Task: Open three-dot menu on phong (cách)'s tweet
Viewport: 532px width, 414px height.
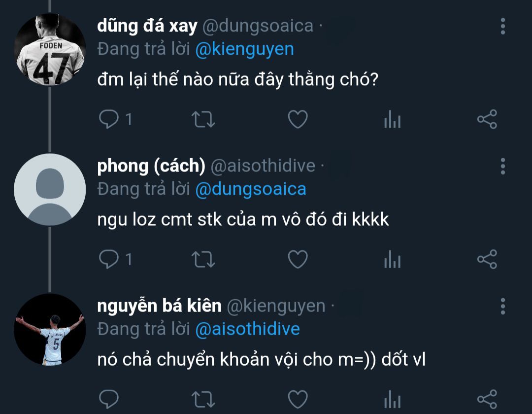Action: click(x=503, y=166)
